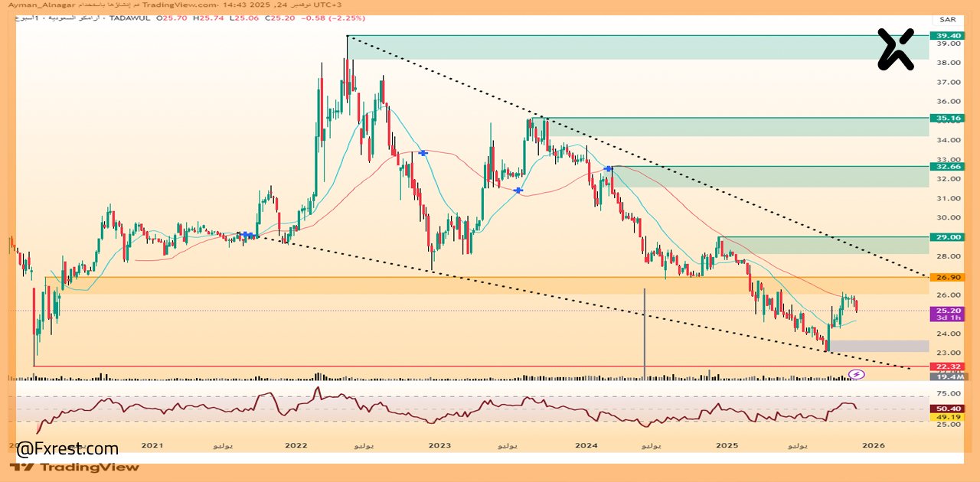Click the @Fxrest.com watermark link

pyautogui.click(x=68, y=448)
